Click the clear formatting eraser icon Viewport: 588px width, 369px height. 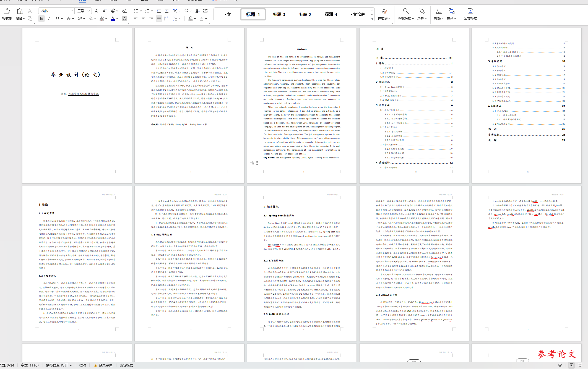(x=124, y=11)
